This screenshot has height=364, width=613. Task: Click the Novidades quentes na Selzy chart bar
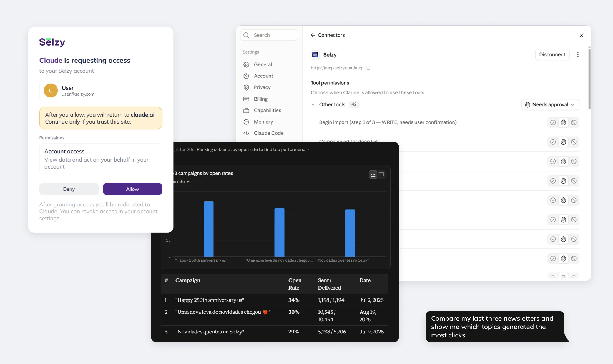tap(350, 233)
